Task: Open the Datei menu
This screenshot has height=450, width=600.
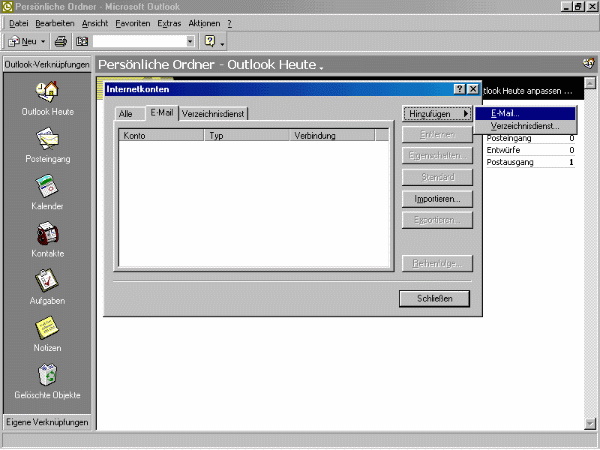Action: click(x=18, y=23)
